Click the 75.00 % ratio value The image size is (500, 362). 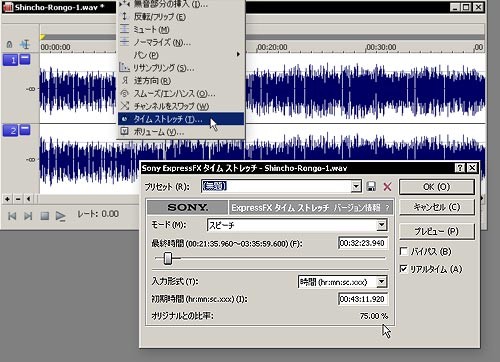tap(374, 316)
